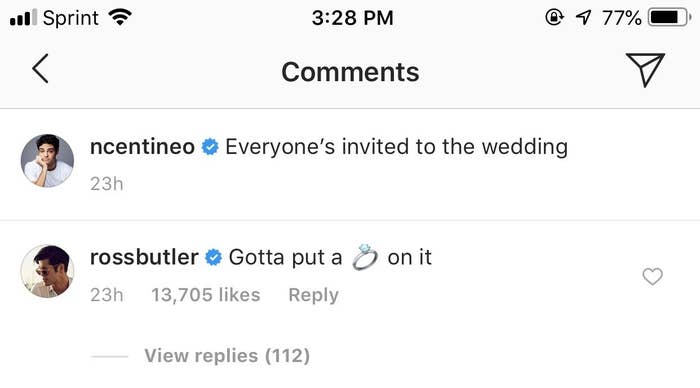Viewport: 700px width, 388px height.
Task: Expand View replies (112)
Action: point(227,356)
